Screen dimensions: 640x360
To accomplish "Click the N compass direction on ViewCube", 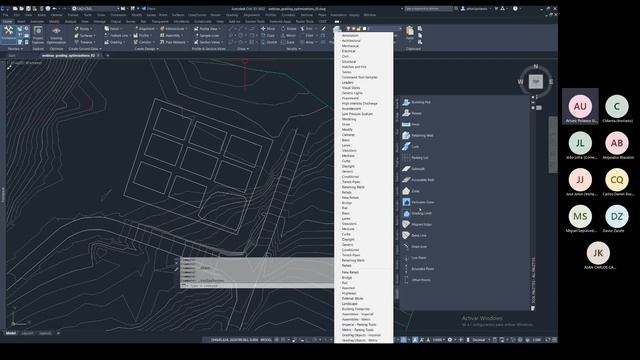I will pos(536,67).
